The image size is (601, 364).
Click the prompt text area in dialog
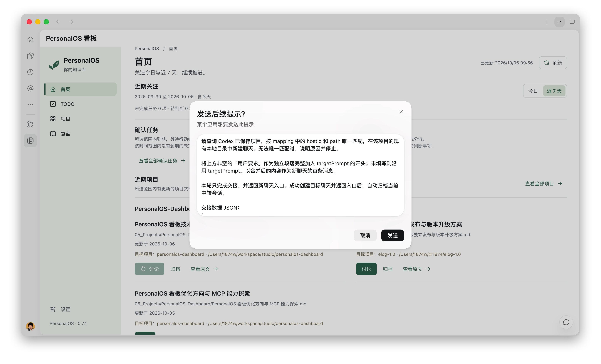(300, 175)
